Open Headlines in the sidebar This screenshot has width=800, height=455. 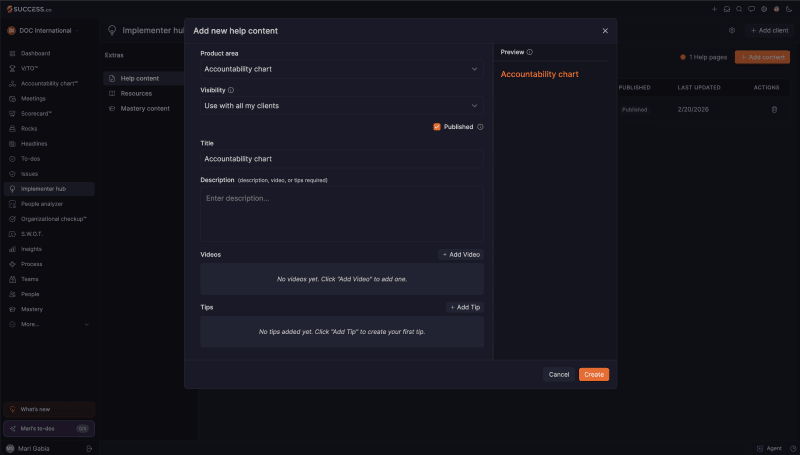(x=49, y=144)
